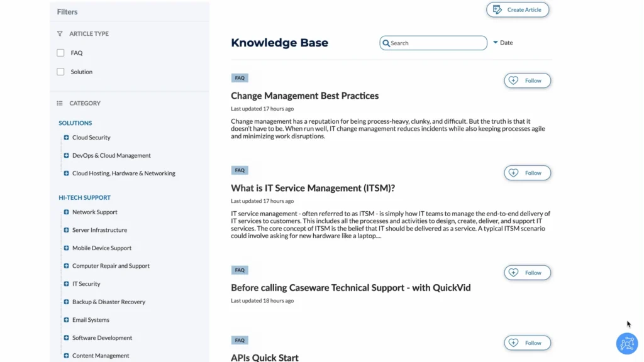The width and height of the screenshot is (644, 362).
Task: Click the heart icon on Caseware article Follow
Action: click(513, 273)
